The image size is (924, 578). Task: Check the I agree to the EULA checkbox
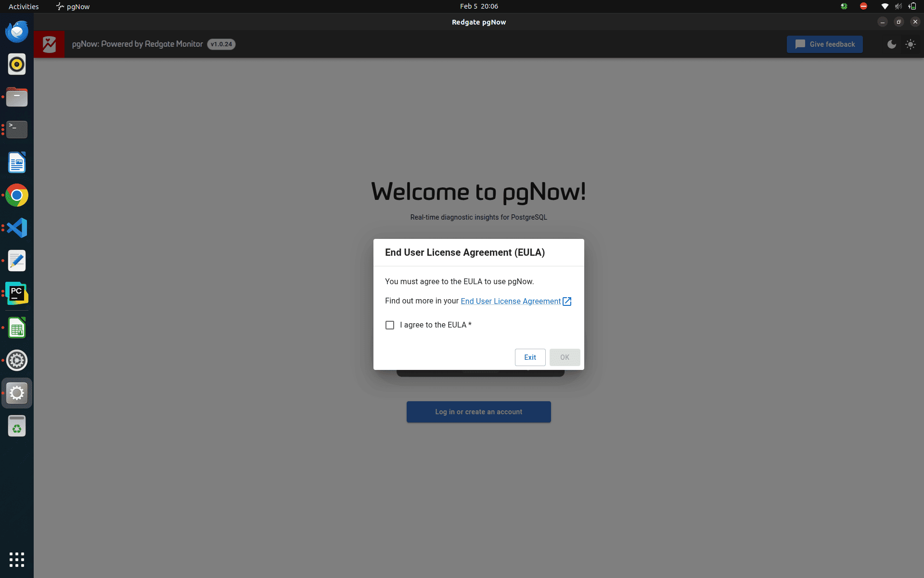[x=390, y=325]
